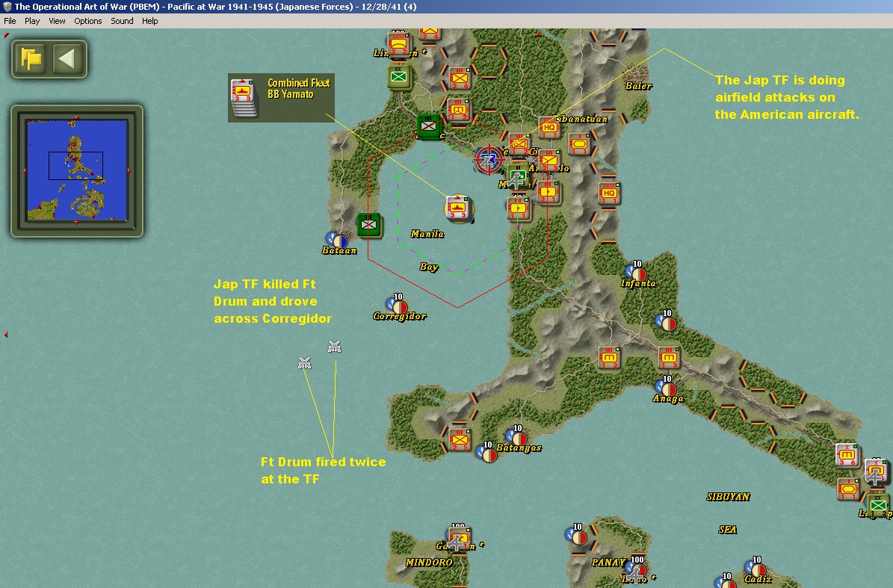The height and width of the screenshot is (588, 893).
Task: Select the artillery 1-2 counter west of Anaga
Action: [x=609, y=358]
